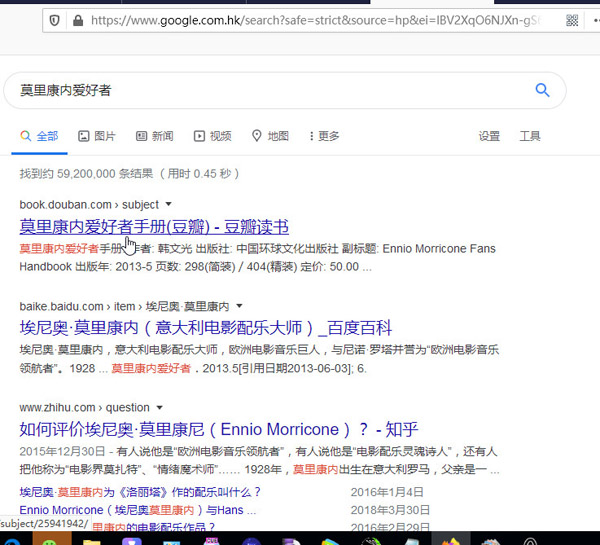Expand dropdown arrow beside book.douban.com › subject

[168, 204]
